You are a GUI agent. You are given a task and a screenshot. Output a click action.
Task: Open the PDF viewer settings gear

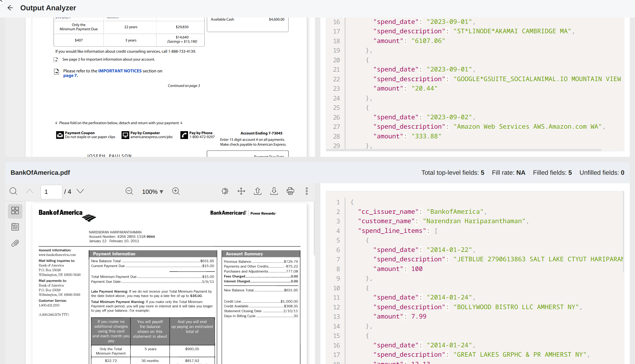coord(225,191)
